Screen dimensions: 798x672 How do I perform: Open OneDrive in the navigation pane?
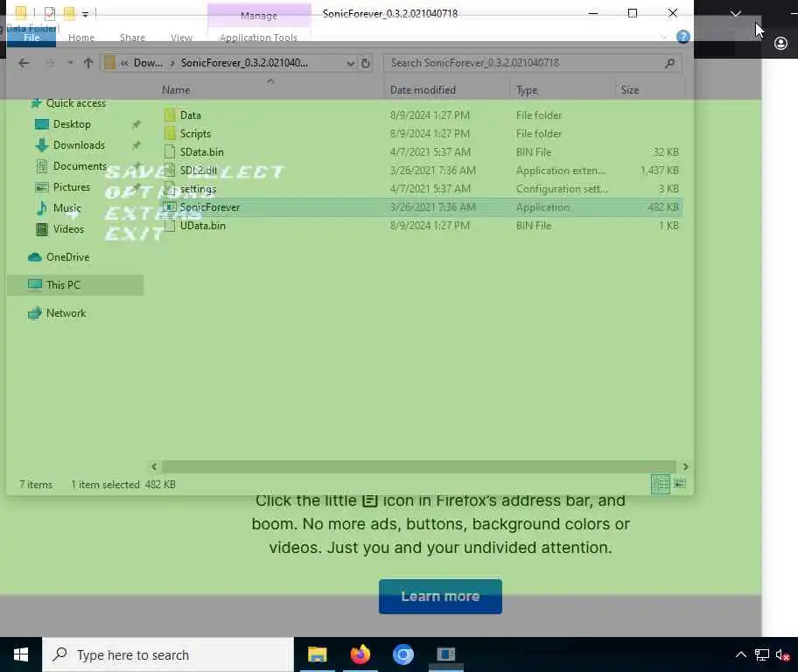pyautogui.click(x=67, y=257)
